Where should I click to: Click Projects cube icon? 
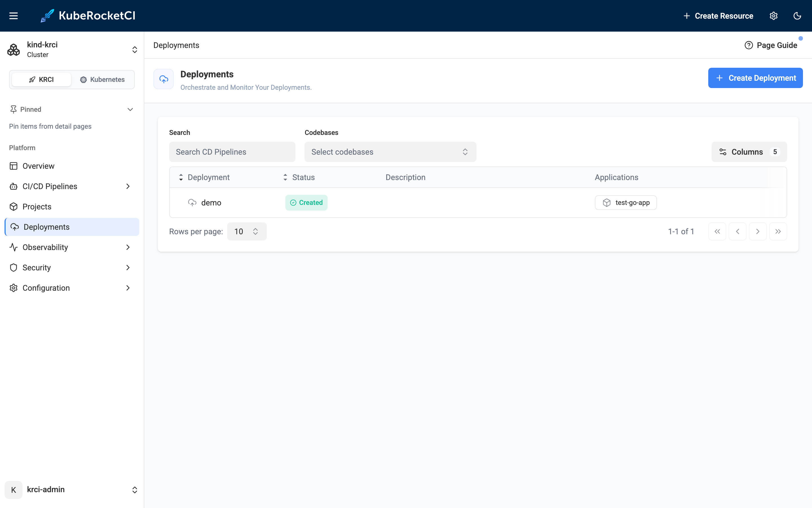14,207
